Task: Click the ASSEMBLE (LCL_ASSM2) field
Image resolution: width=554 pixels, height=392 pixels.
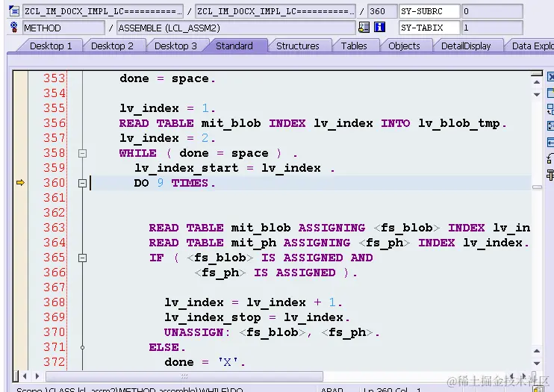Action: tap(236, 28)
